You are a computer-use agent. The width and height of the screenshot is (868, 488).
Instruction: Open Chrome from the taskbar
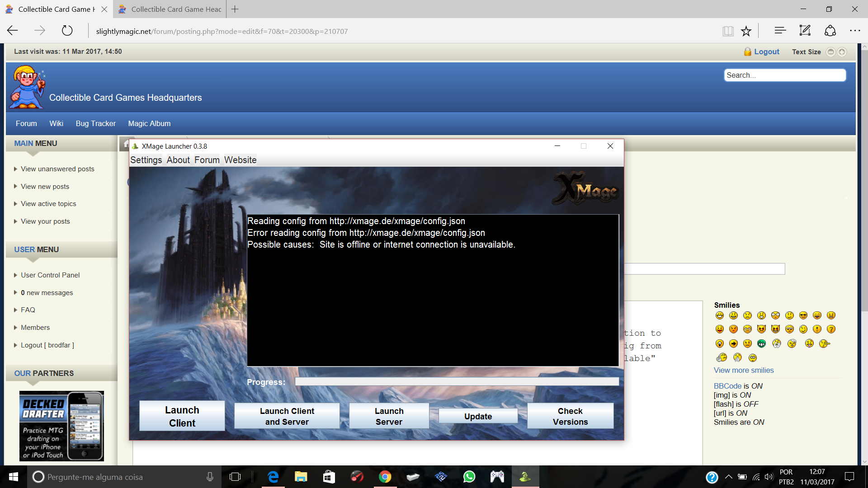tap(385, 477)
